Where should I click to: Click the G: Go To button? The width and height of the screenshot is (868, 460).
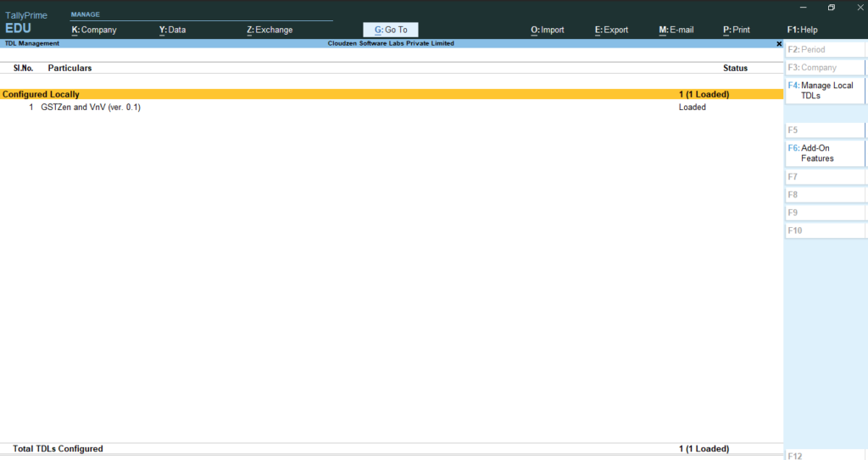click(390, 30)
